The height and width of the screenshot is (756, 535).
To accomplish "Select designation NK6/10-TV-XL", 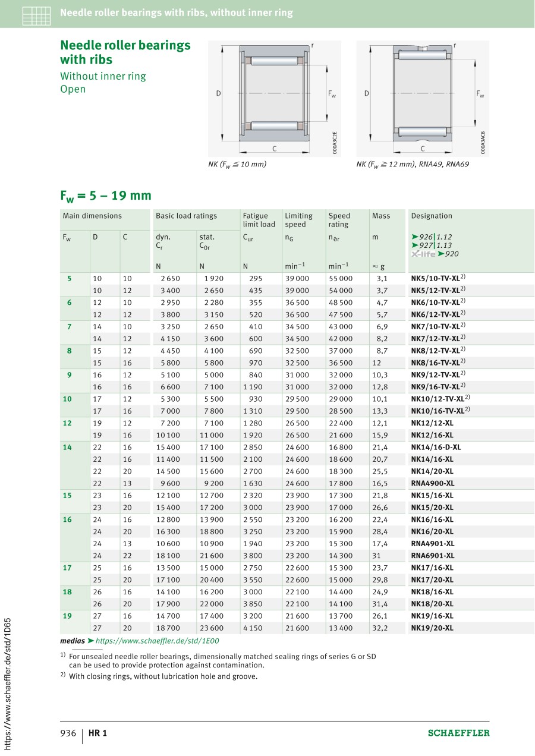I will click(438, 302).
